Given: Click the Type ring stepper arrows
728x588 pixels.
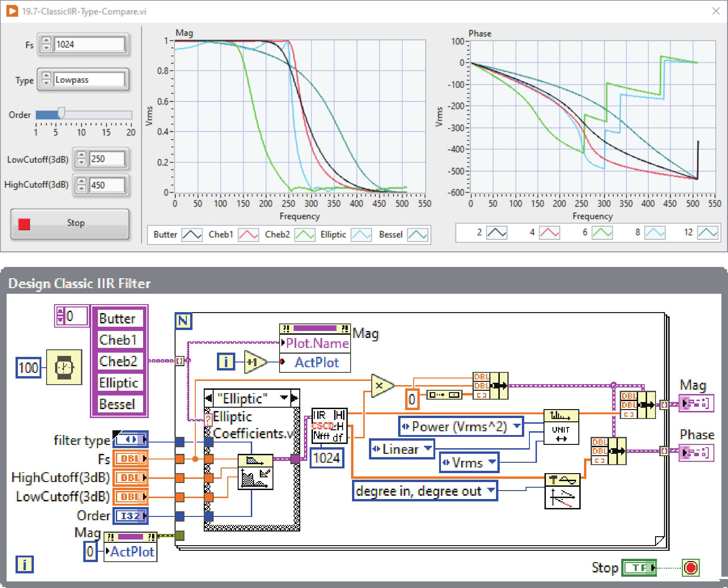Looking at the screenshot, I should (46, 80).
